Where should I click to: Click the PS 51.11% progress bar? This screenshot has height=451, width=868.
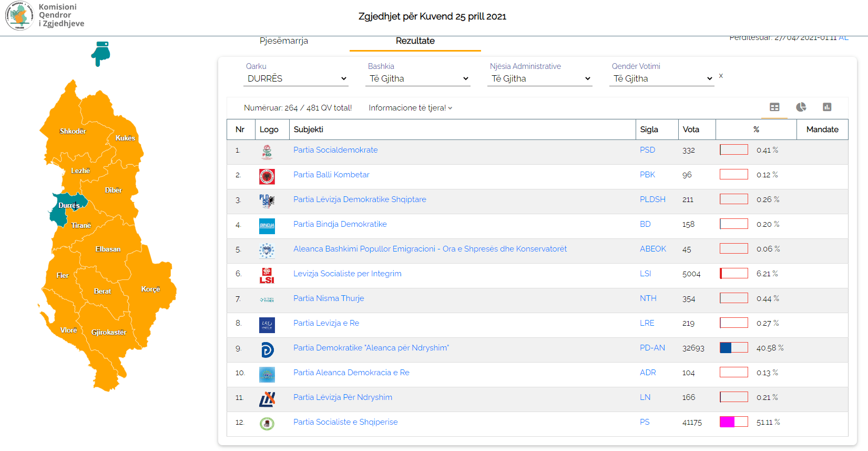tap(734, 422)
